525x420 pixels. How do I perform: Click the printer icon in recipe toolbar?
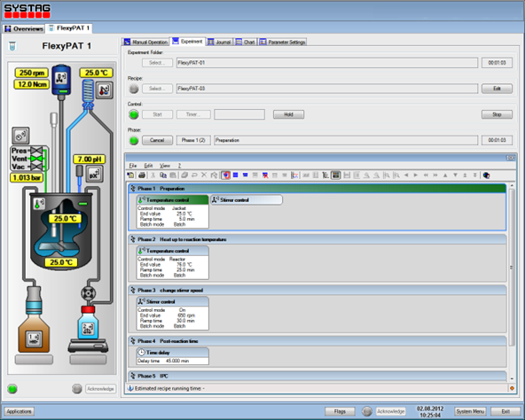[142, 175]
